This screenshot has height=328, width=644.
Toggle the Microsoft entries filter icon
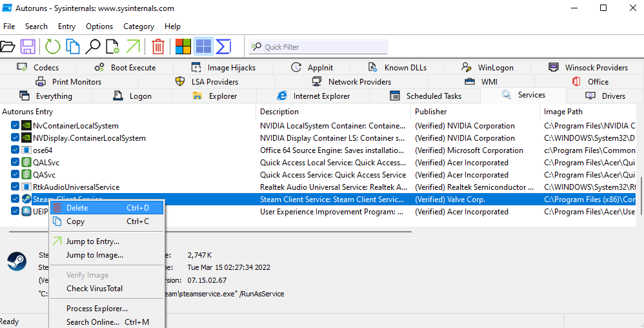[183, 46]
